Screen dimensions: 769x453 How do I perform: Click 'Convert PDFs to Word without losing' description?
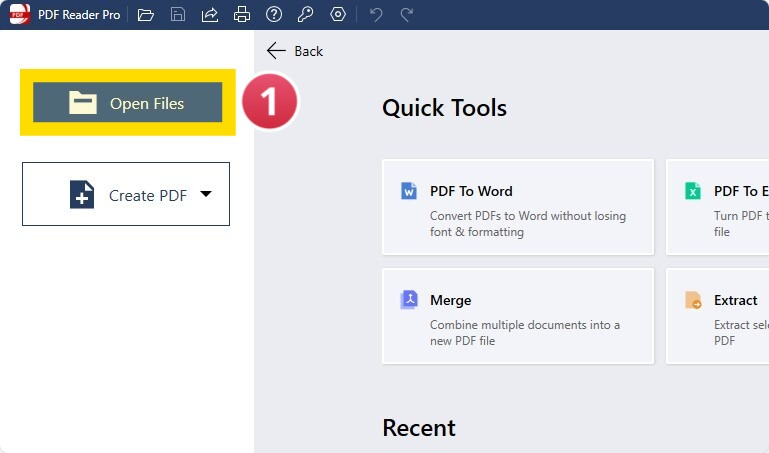tap(528, 216)
